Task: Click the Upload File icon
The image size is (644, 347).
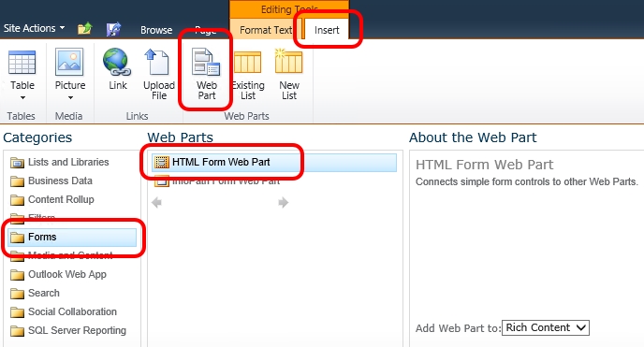Action: point(159,73)
